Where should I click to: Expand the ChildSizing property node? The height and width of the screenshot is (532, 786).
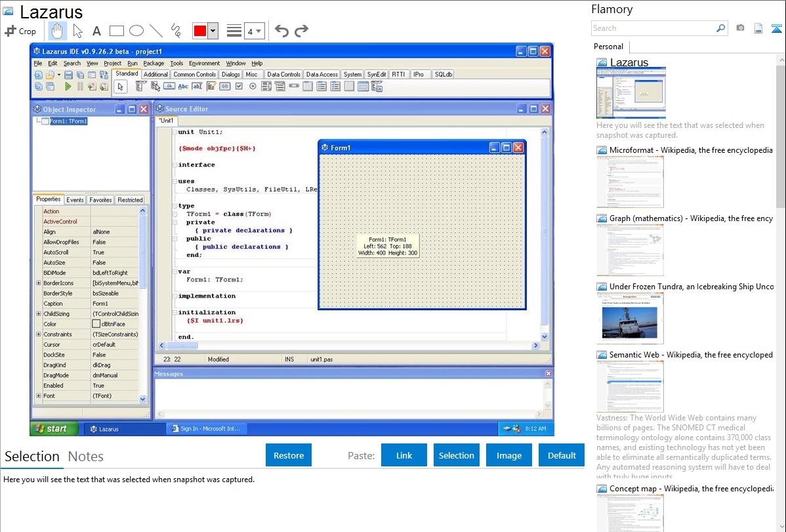tap(39, 314)
